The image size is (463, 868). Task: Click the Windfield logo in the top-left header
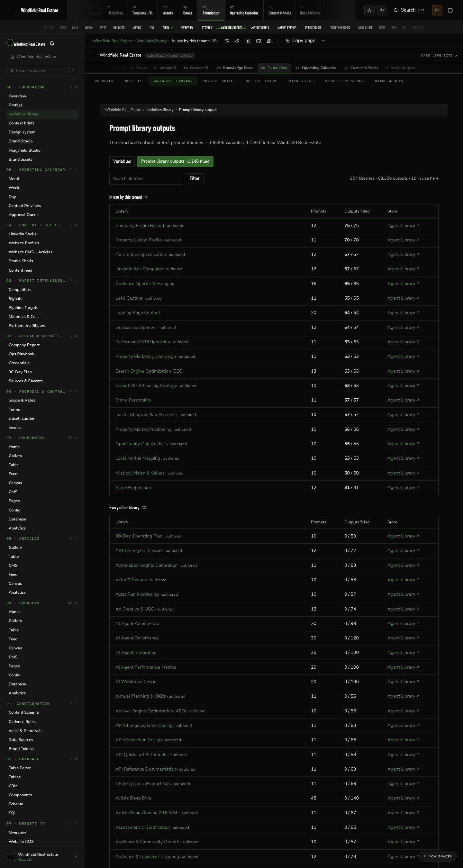tap(13, 10)
